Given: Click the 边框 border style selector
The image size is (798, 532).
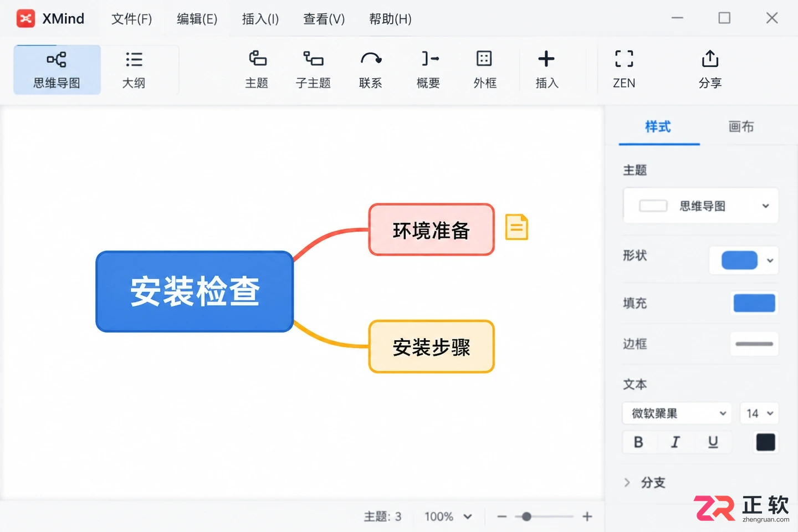Looking at the screenshot, I should coord(754,344).
